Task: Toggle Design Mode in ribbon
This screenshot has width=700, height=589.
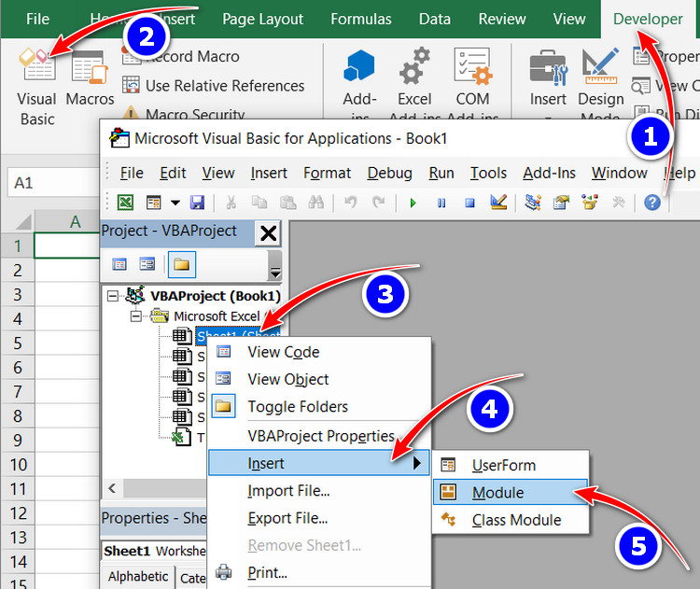Action: click(x=601, y=83)
